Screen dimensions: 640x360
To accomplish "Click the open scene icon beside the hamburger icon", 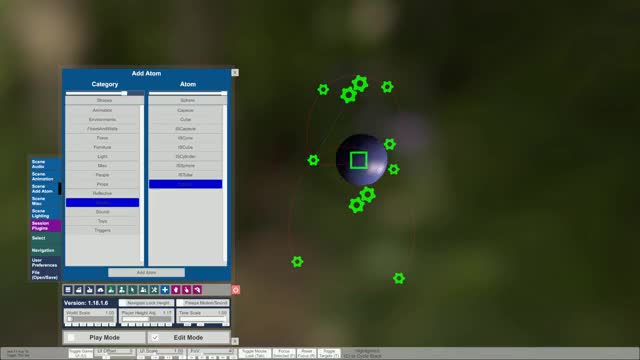I will pos(79,290).
